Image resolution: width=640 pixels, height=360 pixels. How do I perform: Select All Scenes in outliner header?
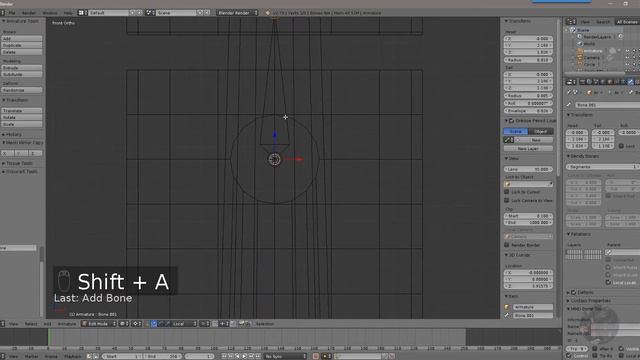click(x=627, y=22)
